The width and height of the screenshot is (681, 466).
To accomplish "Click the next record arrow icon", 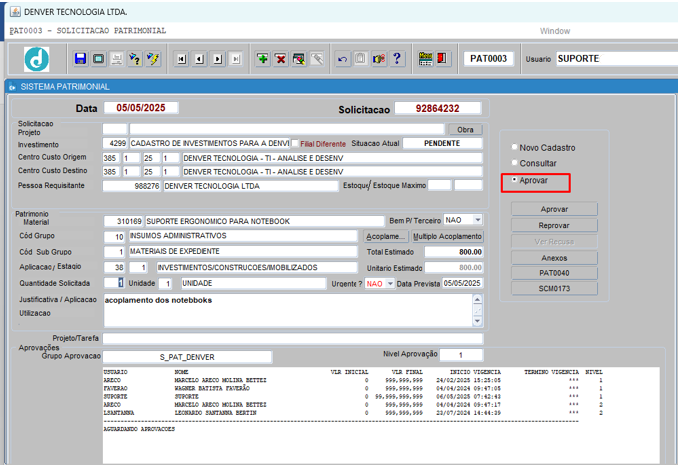I will 218,59.
